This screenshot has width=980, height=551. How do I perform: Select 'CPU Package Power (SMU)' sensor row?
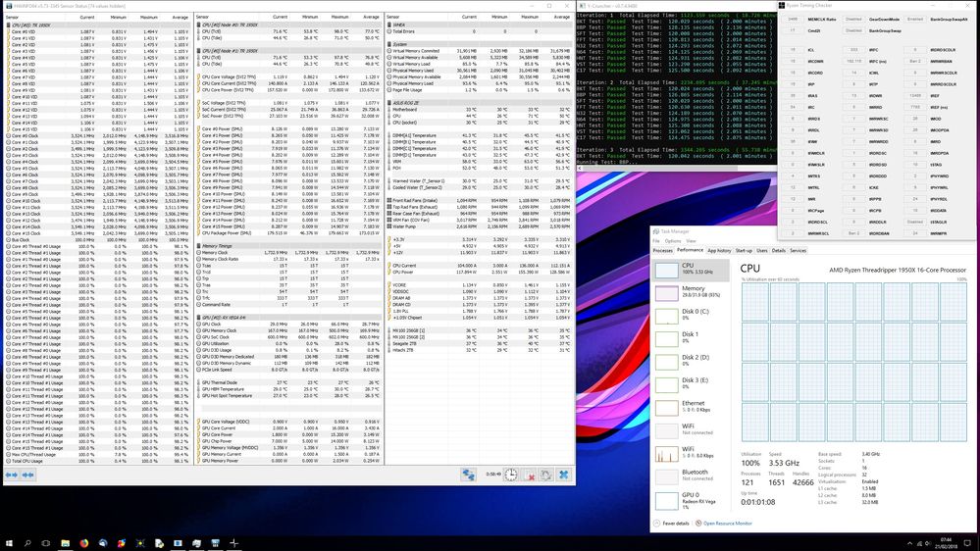pos(289,233)
